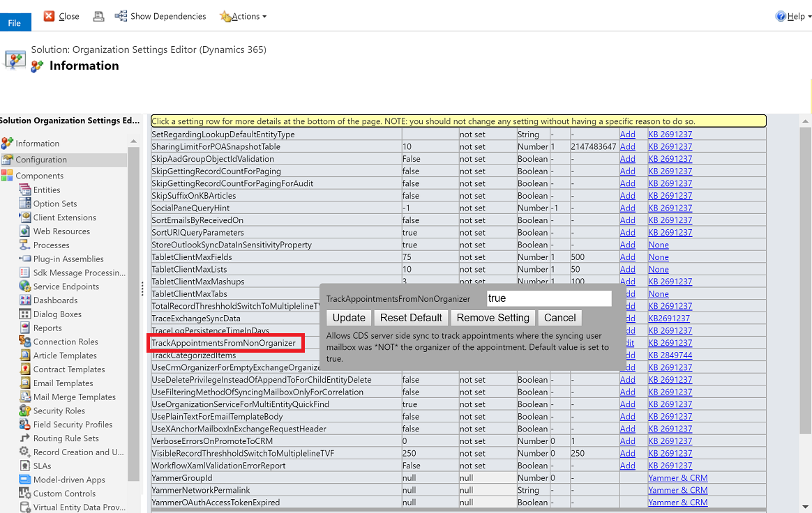Click the Service Endpoints icon
Screen dimensions: 812x513
[x=25, y=286]
